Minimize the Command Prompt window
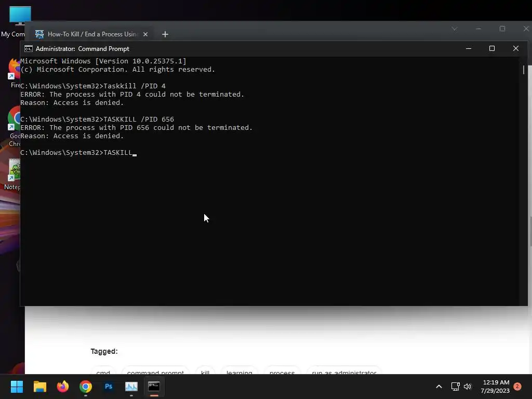This screenshot has width=532, height=399. point(469,48)
